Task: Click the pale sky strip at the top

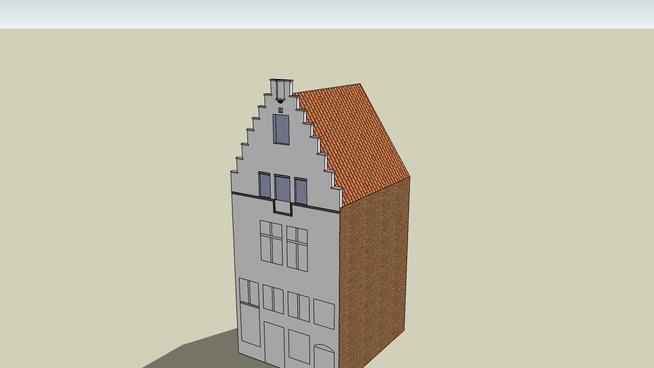Action: tap(327, 14)
